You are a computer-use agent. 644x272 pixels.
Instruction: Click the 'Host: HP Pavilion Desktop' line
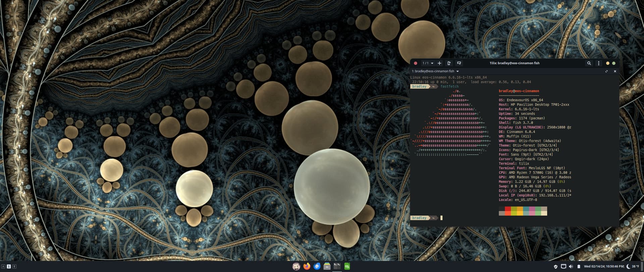[x=534, y=105]
